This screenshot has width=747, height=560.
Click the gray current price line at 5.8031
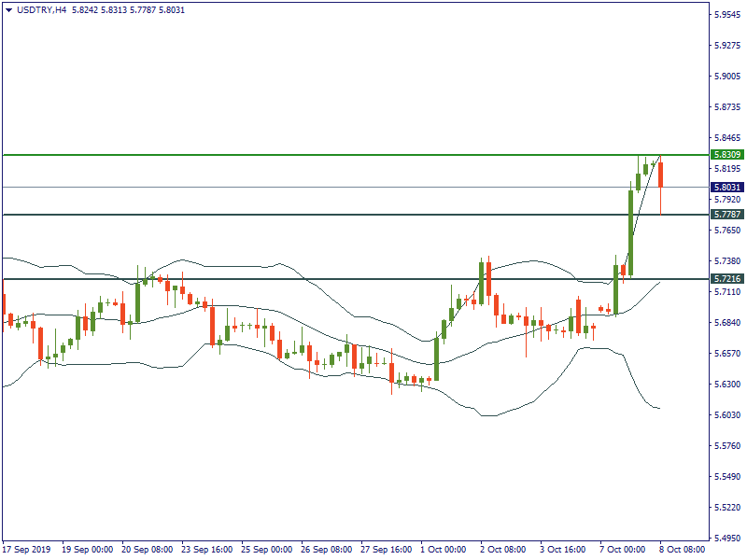(x=280, y=187)
